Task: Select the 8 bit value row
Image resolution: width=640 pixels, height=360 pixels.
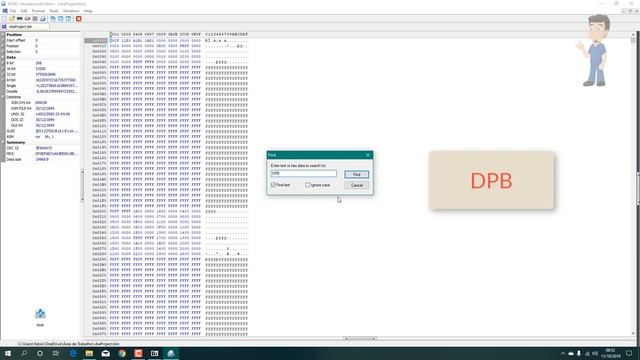Action: tap(43, 63)
